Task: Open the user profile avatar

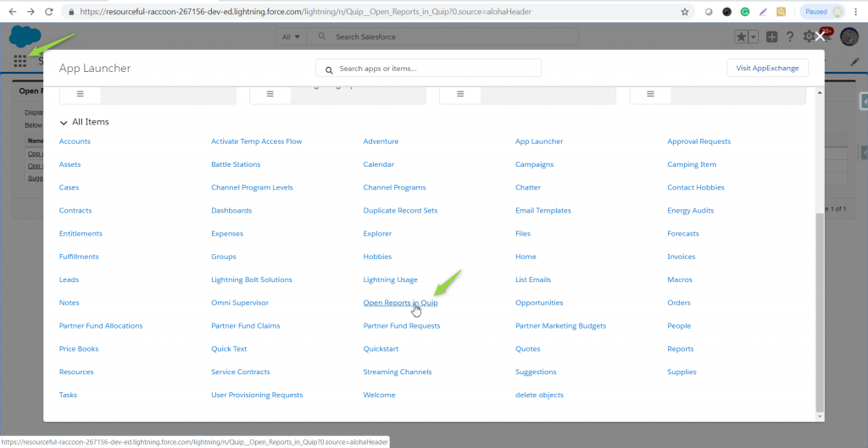Action: (849, 37)
